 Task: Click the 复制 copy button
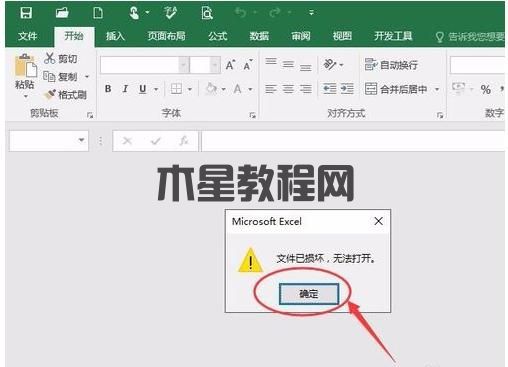coord(60,77)
